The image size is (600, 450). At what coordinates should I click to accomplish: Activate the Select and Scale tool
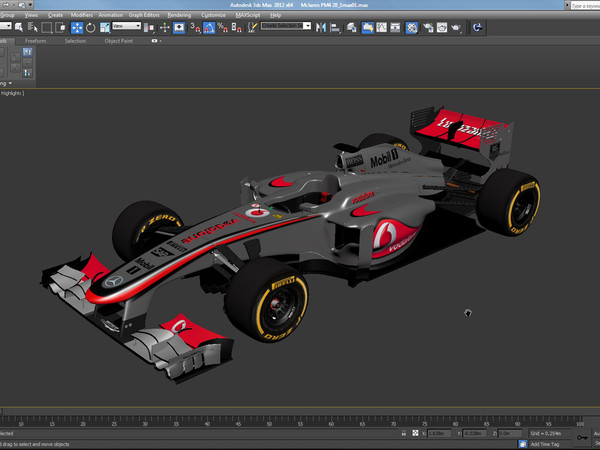click(104, 27)
